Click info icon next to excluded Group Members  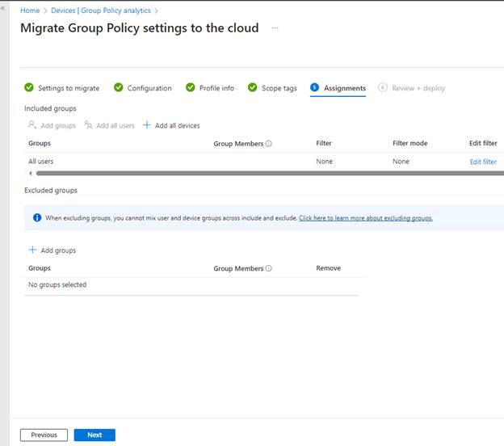pyautogui.click(x=268, y=268)
